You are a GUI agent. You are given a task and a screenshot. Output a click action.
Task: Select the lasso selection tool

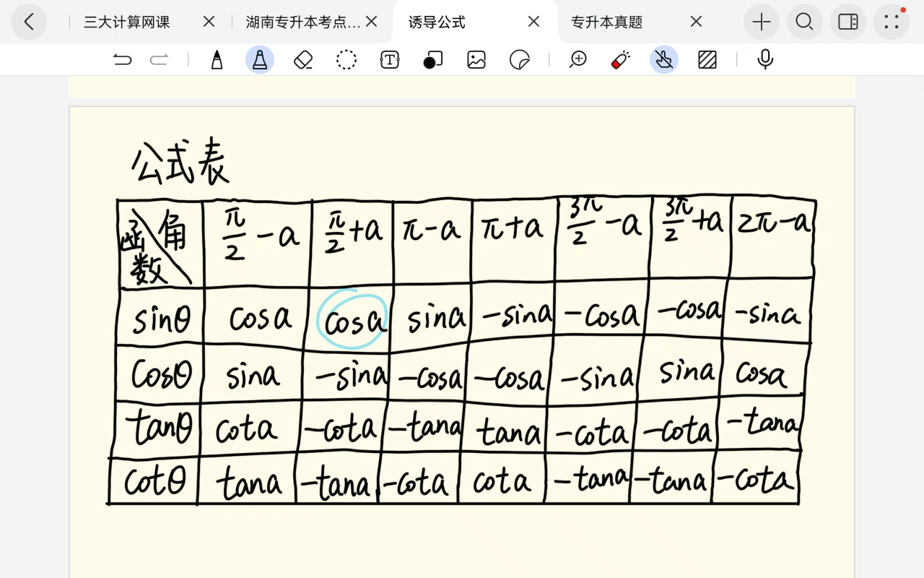pos(346,59)
